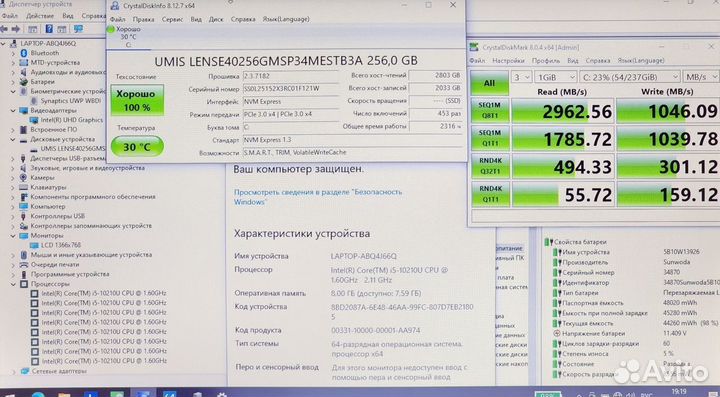Click the Код продукта value 00331-10000-00001-AA974
This screenshot has width=720, height=397.
point(376,330)
